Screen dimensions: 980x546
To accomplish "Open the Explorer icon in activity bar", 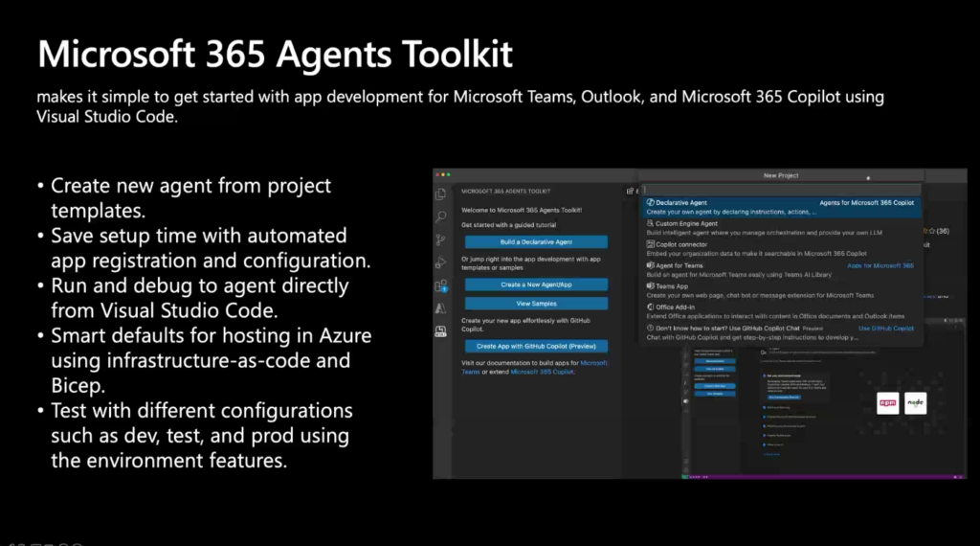I will (x=440, y=193).
